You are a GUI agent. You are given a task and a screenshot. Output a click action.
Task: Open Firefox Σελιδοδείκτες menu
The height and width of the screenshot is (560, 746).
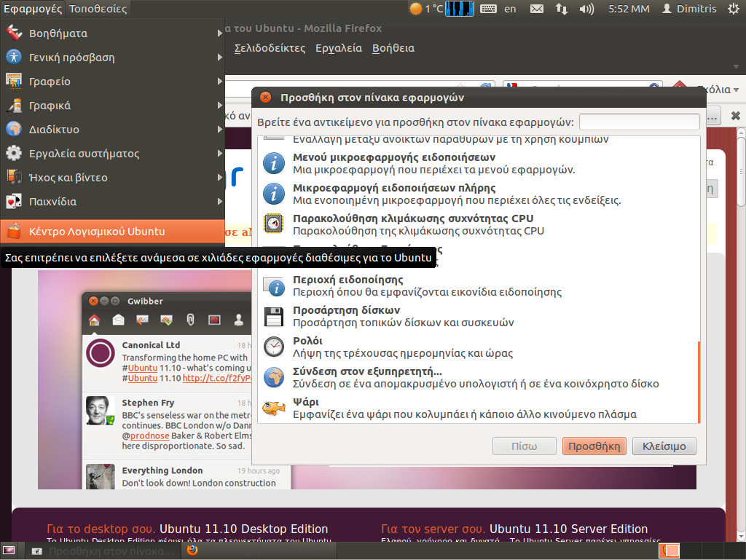[x=270, y=48]
